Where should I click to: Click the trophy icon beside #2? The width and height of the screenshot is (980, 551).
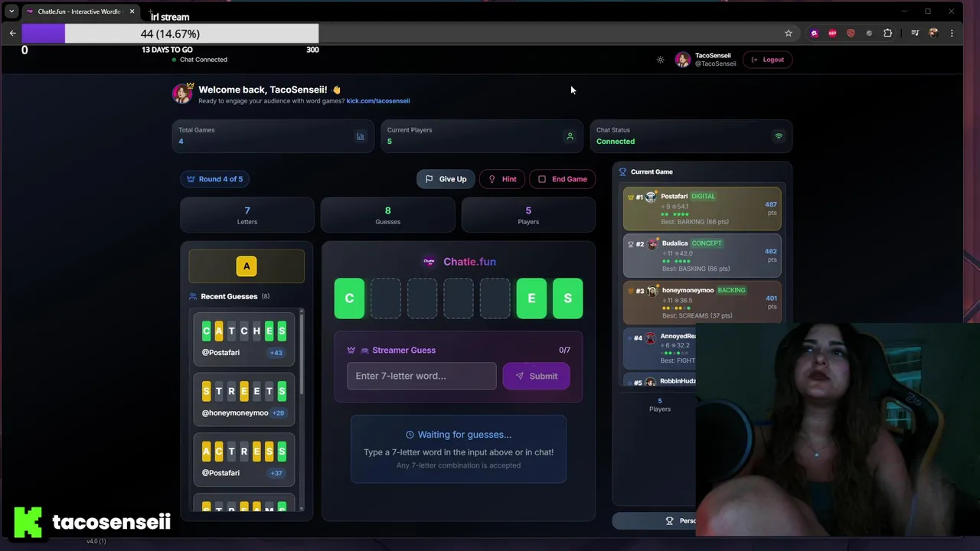pyautogui.click(x=630, y=244)
